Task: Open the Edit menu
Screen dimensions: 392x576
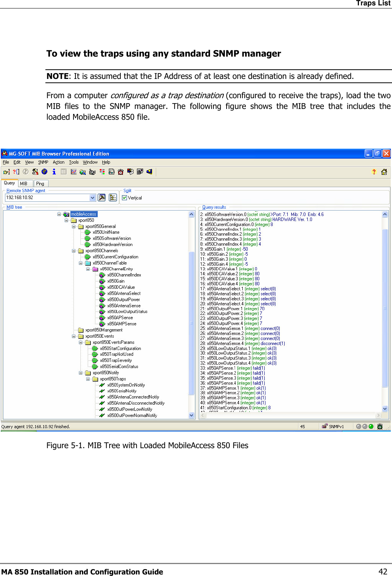Action: click(x=17, y=162)
